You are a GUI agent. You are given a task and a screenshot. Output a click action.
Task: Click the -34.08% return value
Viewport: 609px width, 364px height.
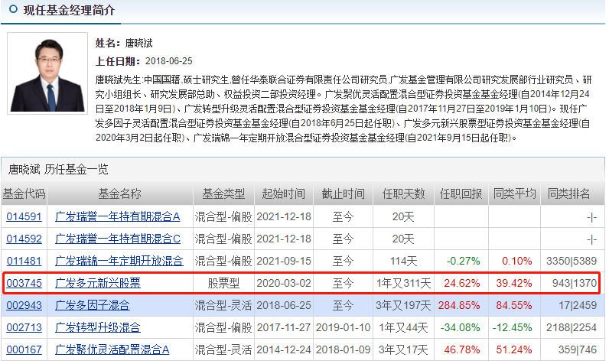pyautogui.click(x=461, y=327)
